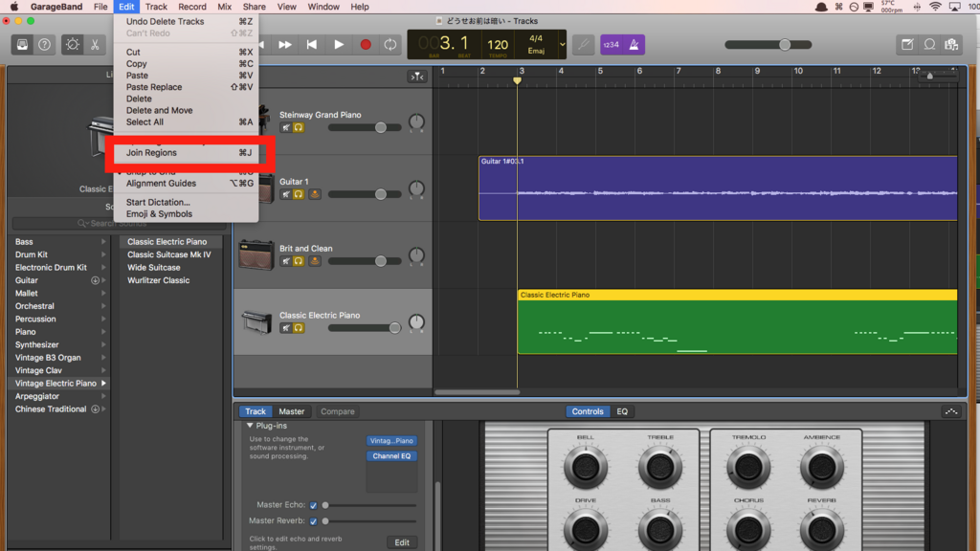980x551 pixels.
Task: Open the Note Pad icon
Action: 907,44
